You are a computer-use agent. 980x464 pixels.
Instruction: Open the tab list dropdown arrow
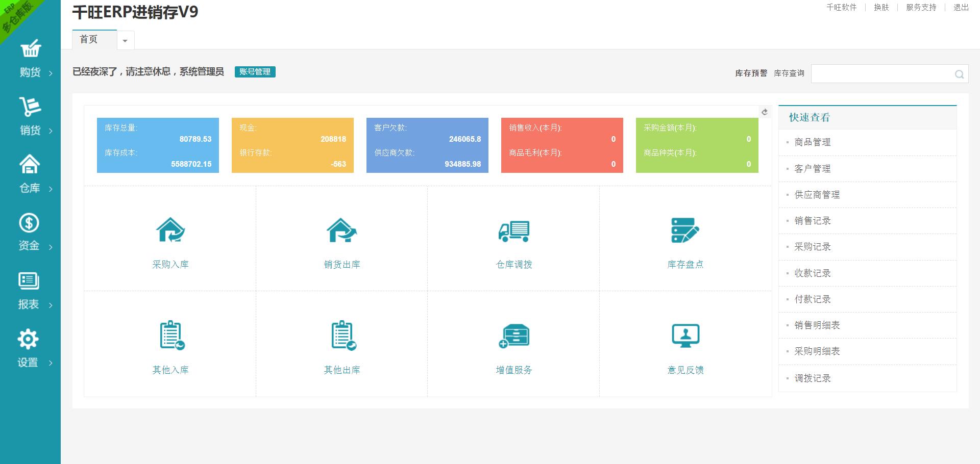(x=125, y=41)
